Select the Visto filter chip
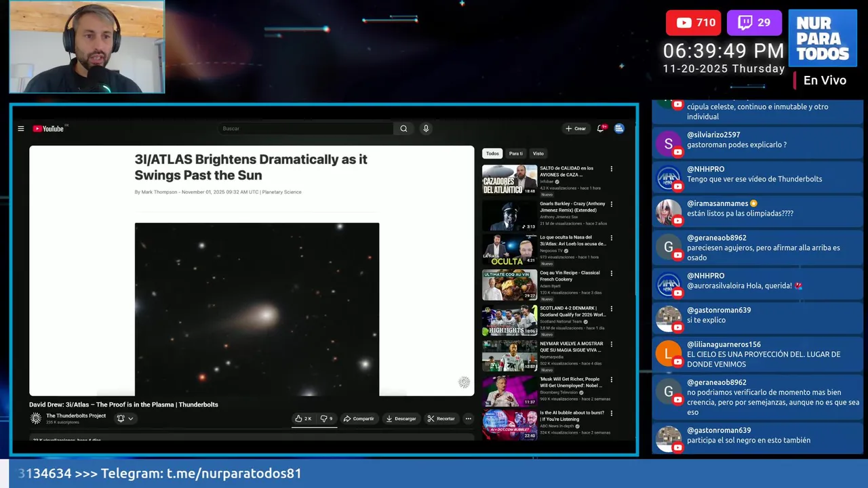The width and height of the screenshot is (868, 488). point(538,153)
